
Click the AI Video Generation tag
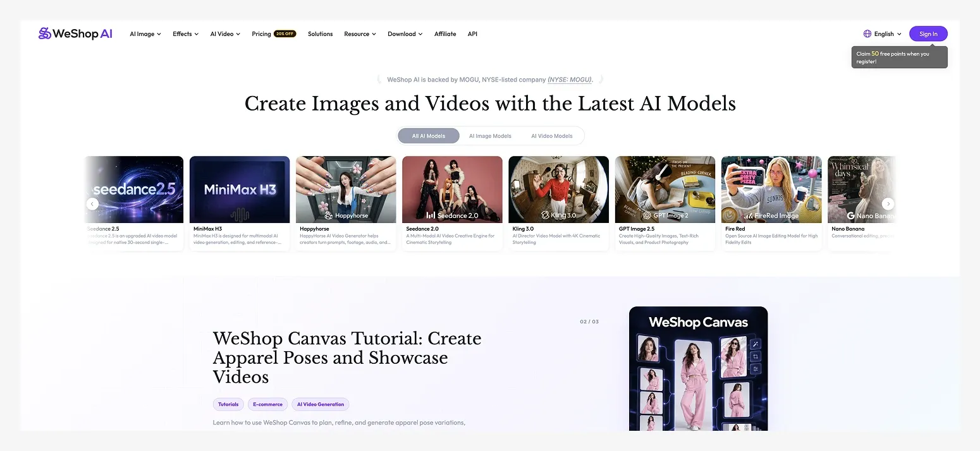point(321,404)
